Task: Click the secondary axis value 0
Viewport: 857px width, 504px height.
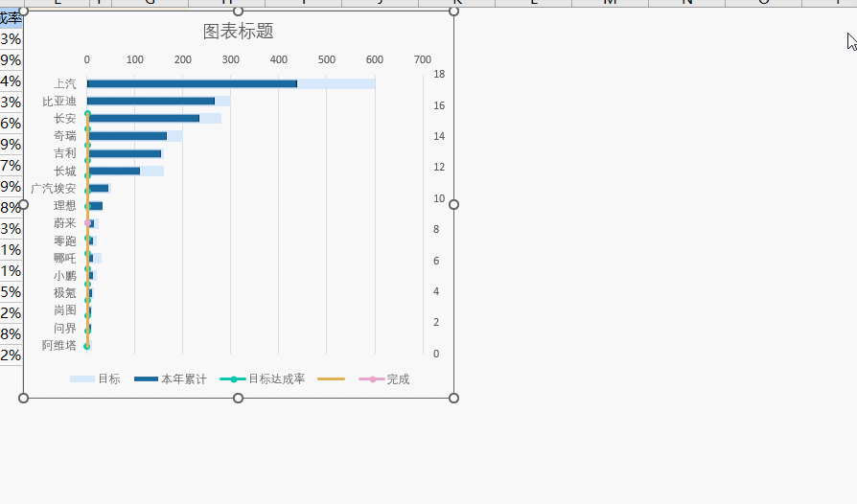Action: pyautogui.click(x=436, y=354)
